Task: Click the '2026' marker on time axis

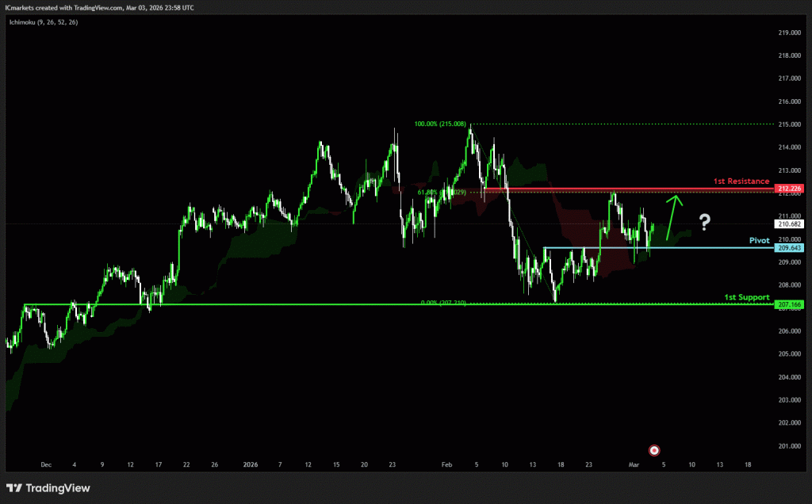Action: [x=251, y=464]
